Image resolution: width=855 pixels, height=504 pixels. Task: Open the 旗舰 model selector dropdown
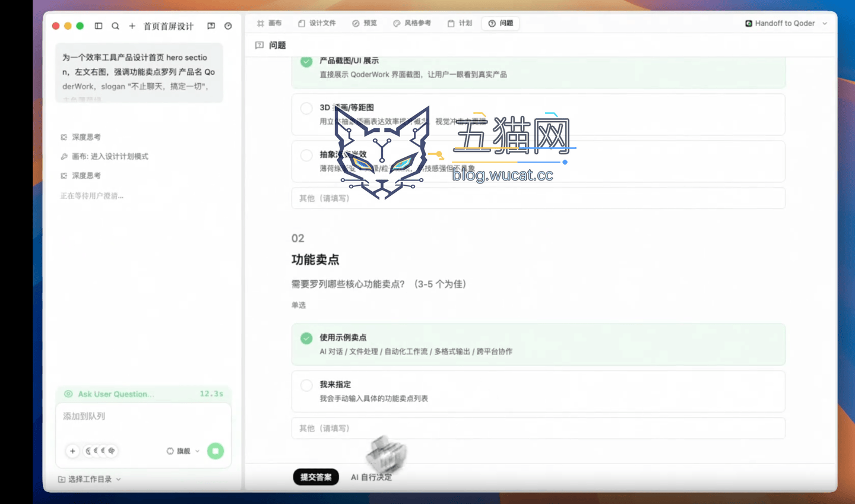coord(183,451)
